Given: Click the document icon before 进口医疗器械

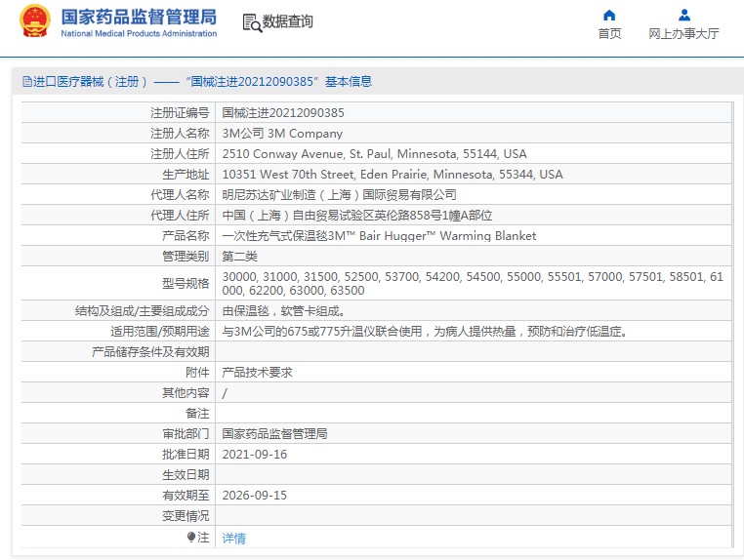Looking at the screenshot, I should 26,82.
